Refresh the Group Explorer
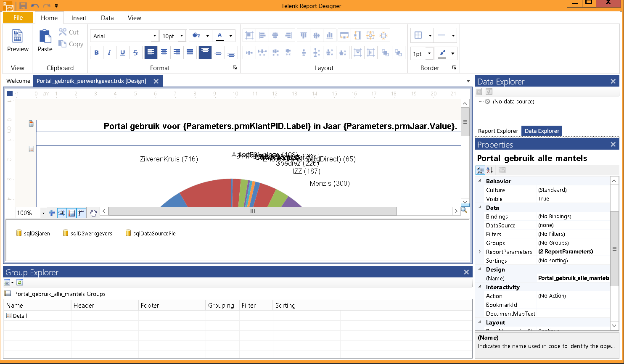The width and height of the screenshot is (624, 364). (x=20, y=282)
